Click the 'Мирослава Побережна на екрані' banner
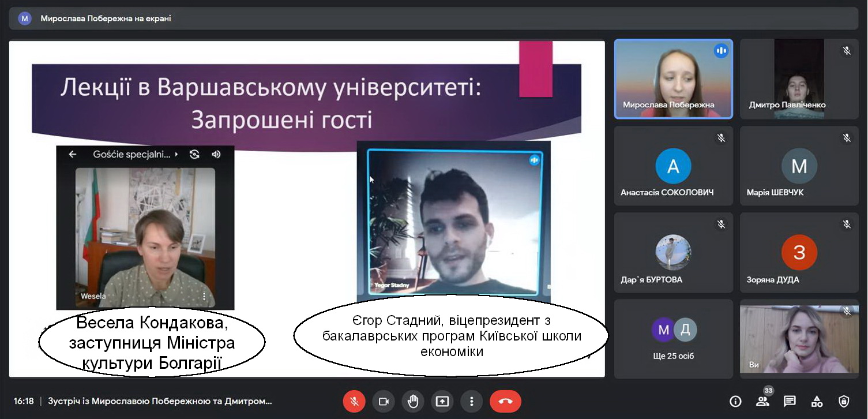Screen dimensions: 868x419 pyautogui.click(x=106, y=18)
